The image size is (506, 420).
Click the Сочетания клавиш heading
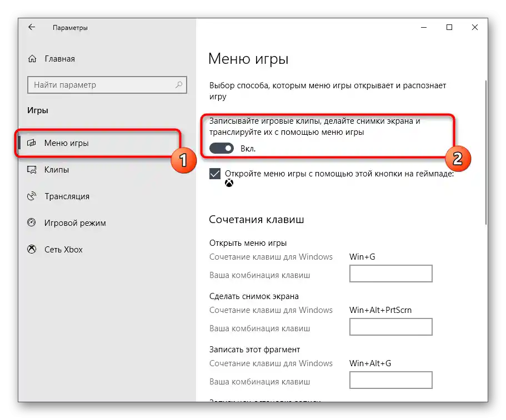[x=257, y=220]
